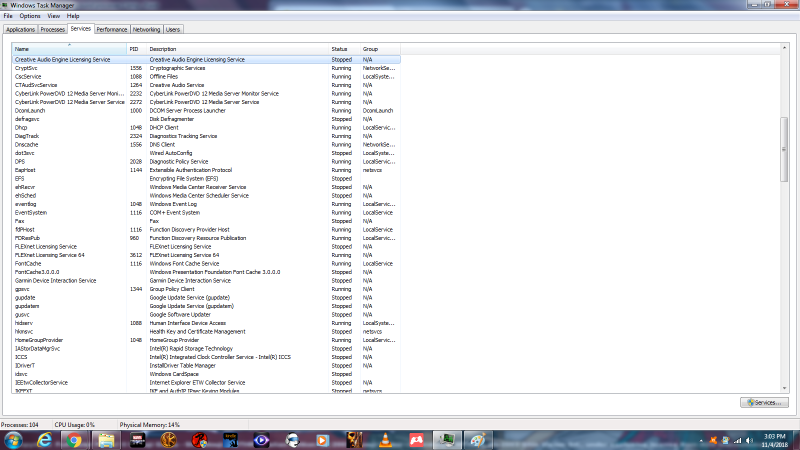
Task: Open Google Chrome from taskbar
Action: coord(74,440)
